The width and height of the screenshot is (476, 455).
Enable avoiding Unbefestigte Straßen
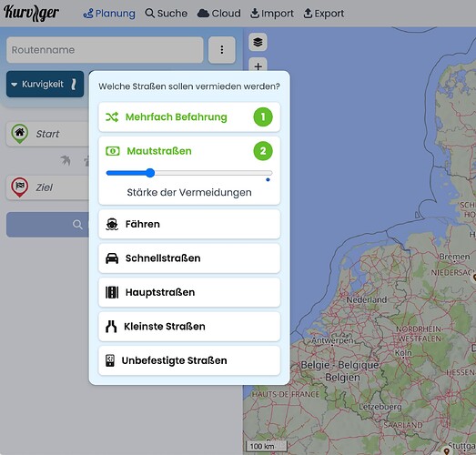189,360
